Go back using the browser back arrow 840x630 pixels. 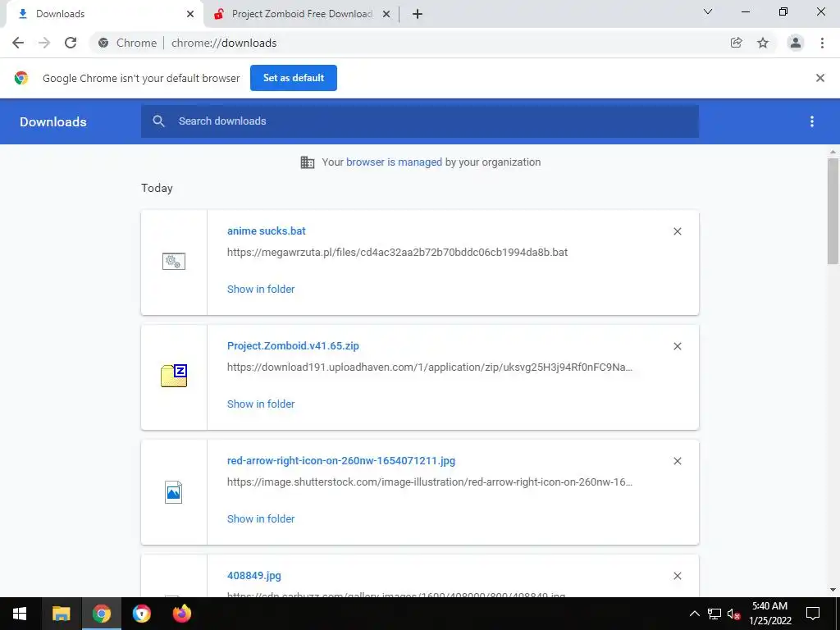[18, 43]
